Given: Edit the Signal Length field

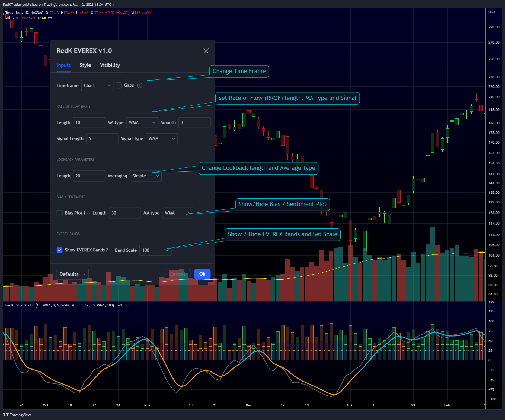Looking at the screenshot, I should coord(102,138).
